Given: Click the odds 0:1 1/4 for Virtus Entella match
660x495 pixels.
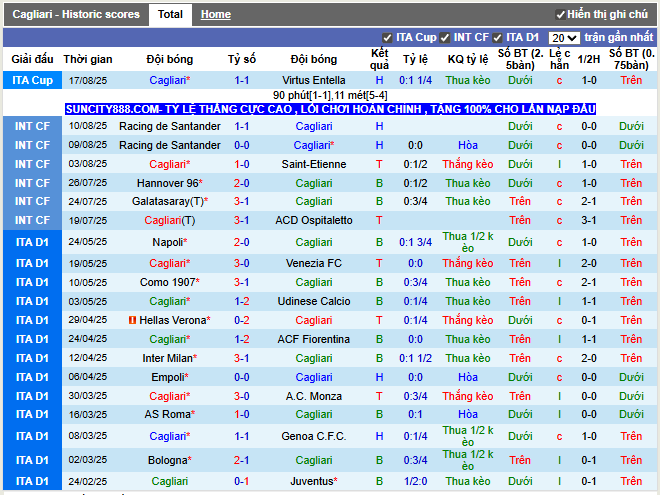Looking at the screenshot, I should [415, 80].
